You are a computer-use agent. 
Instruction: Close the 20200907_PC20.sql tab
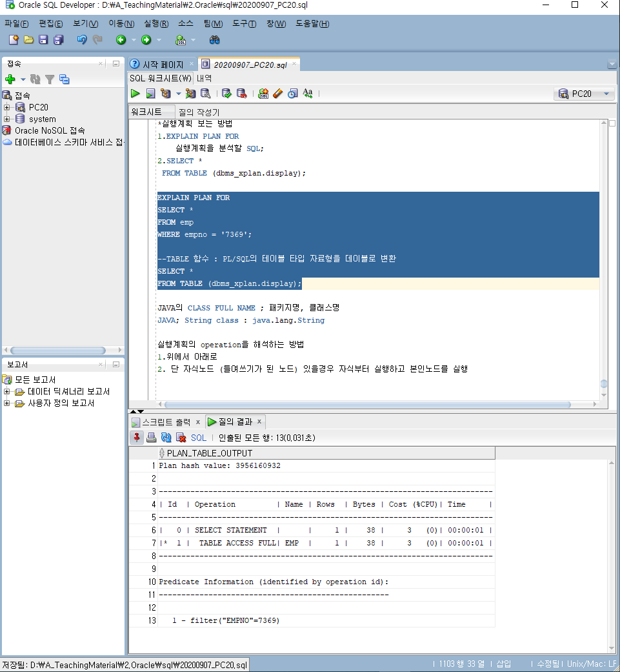coord(294,64)
